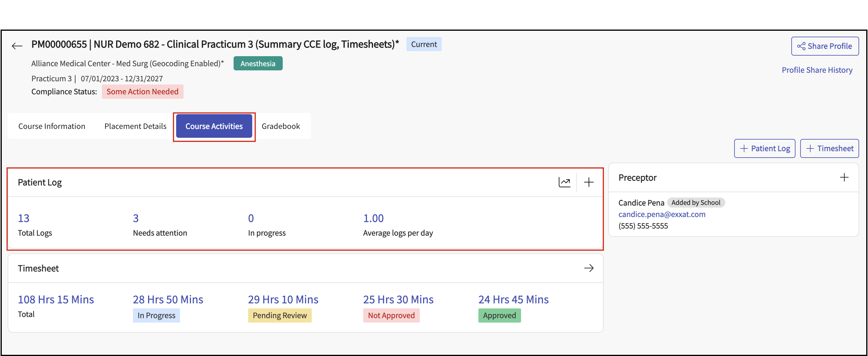
Task: Click the Not Approved status badge
Action: click(x=391, y=315)
